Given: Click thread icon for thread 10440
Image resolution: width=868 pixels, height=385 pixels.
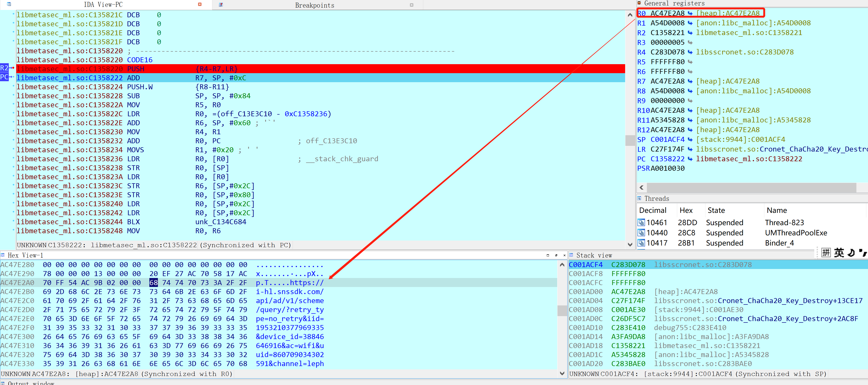Looking at the screenshot, I should coord(641,233).
